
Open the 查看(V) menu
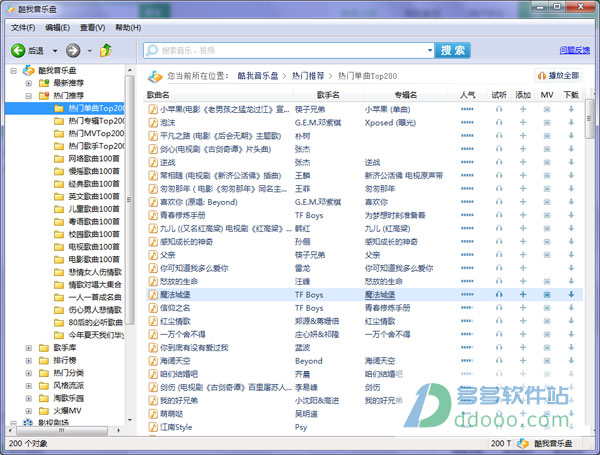point(92,28)
